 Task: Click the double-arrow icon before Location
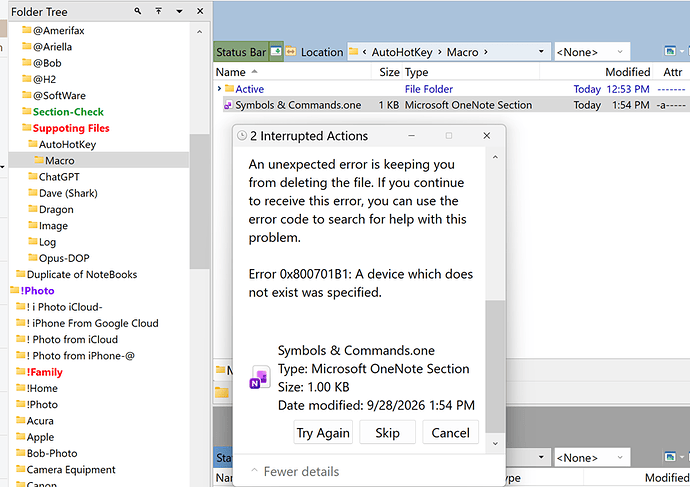click(291, 51)
